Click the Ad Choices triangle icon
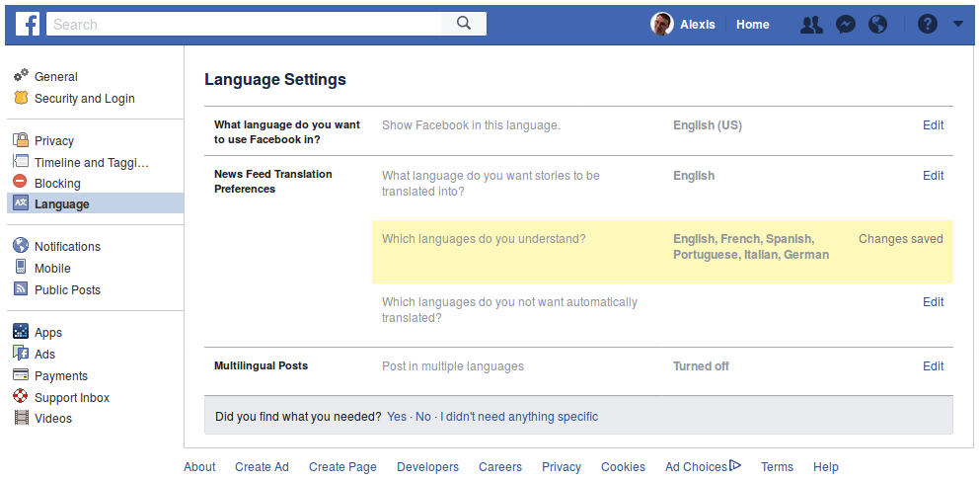The height and width of the screenshot is (481, 980). coord(735,465)
